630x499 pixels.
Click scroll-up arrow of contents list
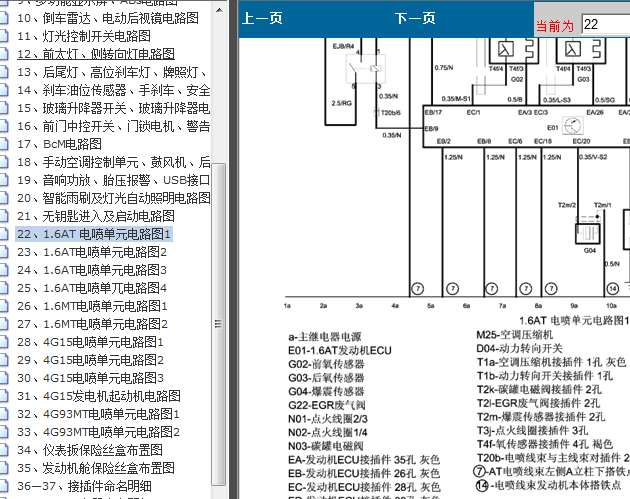tap(219, 10)
